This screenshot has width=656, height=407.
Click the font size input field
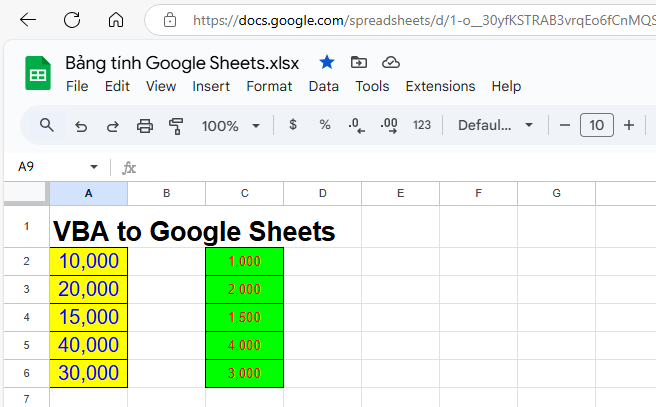(x=597, y=125)
